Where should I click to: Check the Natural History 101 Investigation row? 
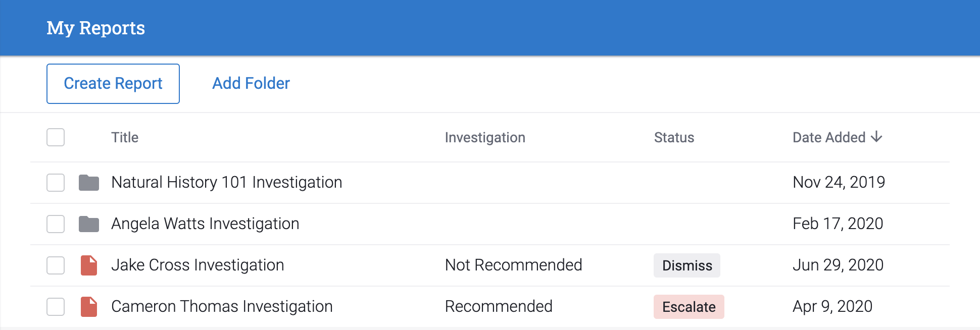click(56, 183)
